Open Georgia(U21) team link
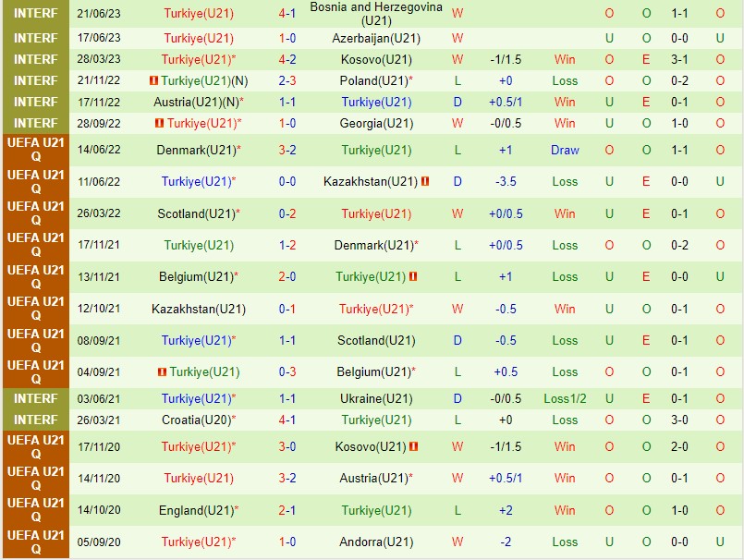The width and height of the screenshot is (744, 560). click(x=376, y=124)
